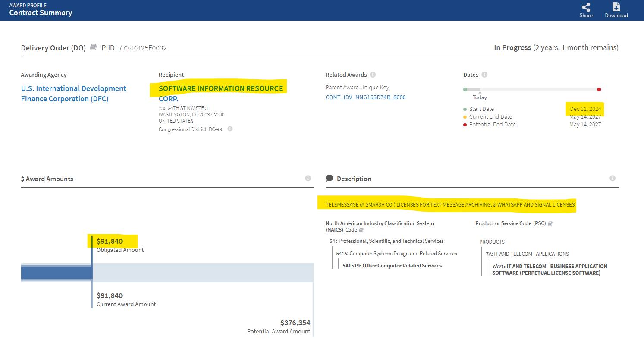Open glossary icon next to NAICS Code

point(361,230)
